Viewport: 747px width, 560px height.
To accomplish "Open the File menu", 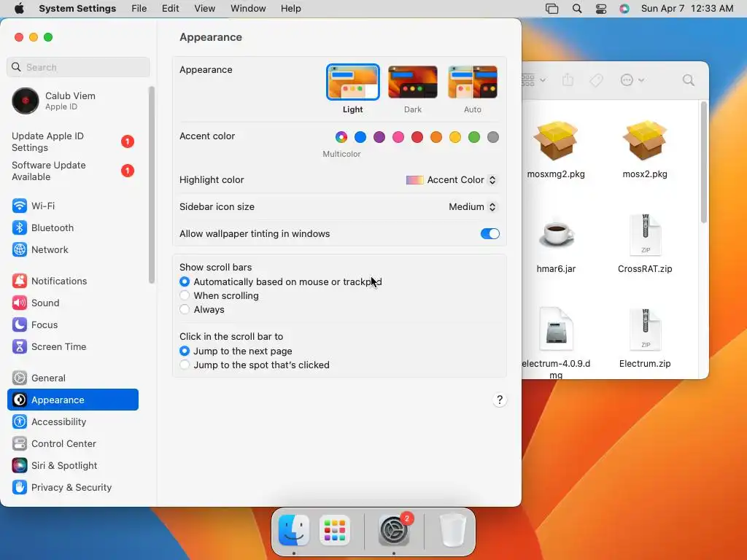I will (x=139, y=9).
